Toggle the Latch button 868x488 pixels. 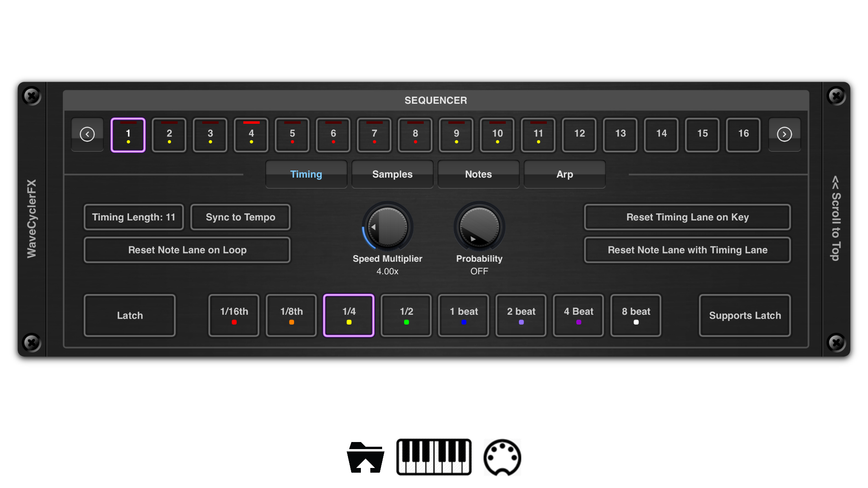pos(130,316)
